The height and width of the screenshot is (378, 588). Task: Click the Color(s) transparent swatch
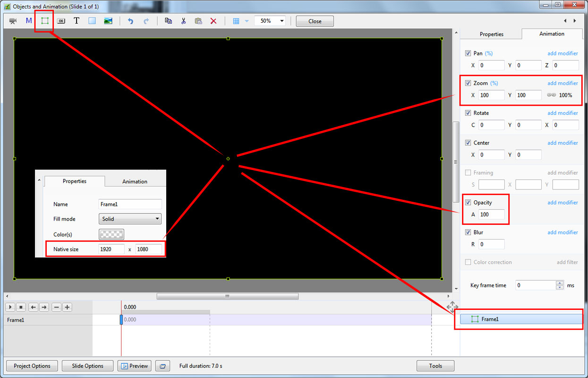(x=111, y=234)
